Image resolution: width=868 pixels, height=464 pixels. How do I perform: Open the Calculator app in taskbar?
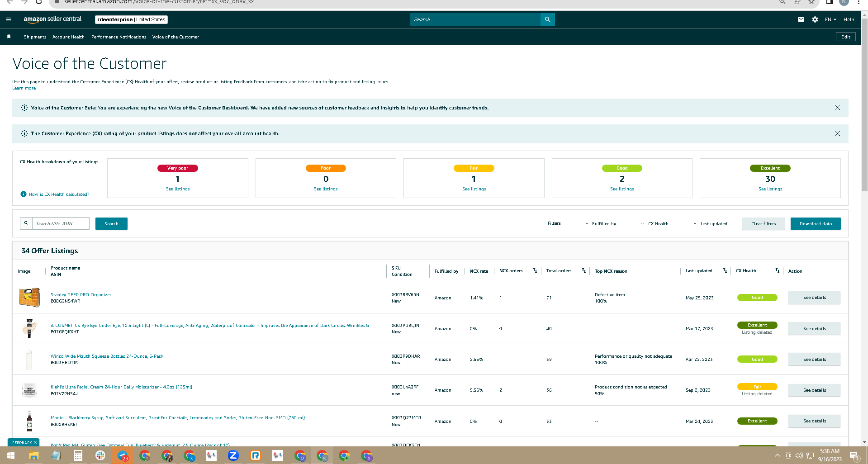tap(78, 455)
